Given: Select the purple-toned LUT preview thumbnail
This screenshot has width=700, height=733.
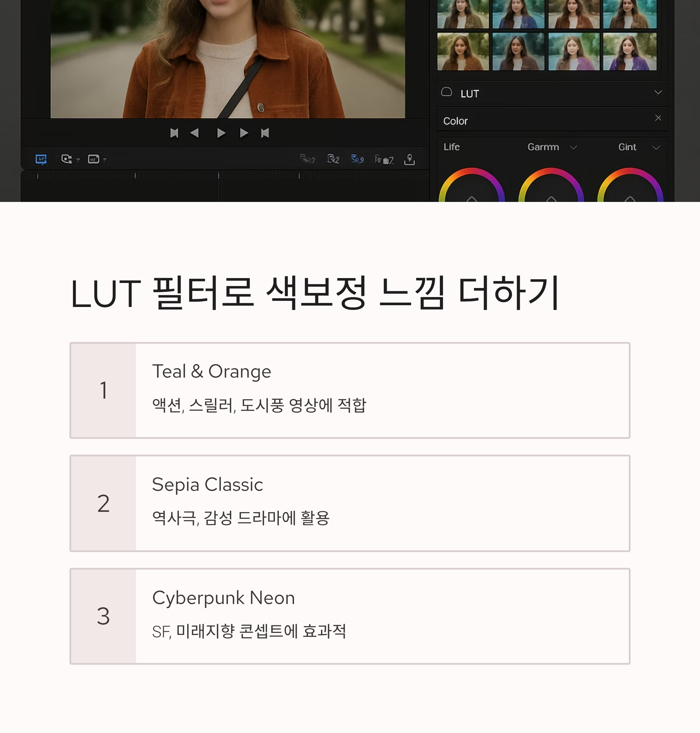Looking at the screenshot, I should tap(629, 52).
